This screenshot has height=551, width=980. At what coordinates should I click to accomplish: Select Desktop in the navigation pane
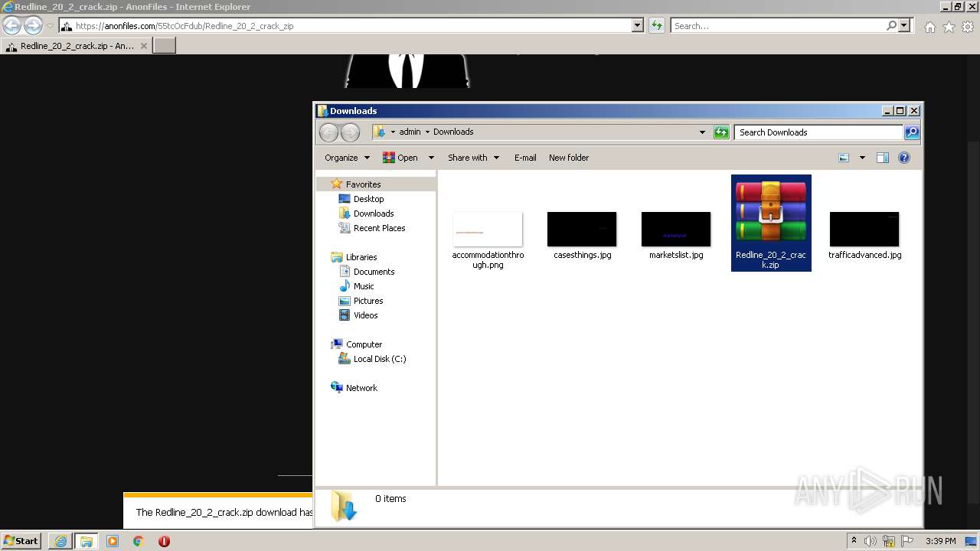368,199
